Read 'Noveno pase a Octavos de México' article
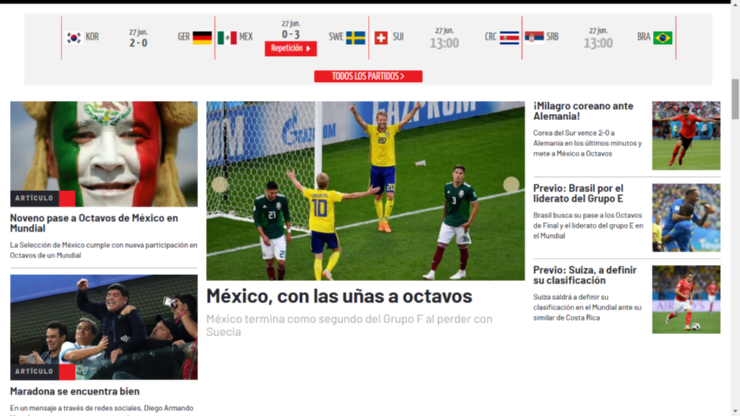740x416 pixels. pos(94,223)
